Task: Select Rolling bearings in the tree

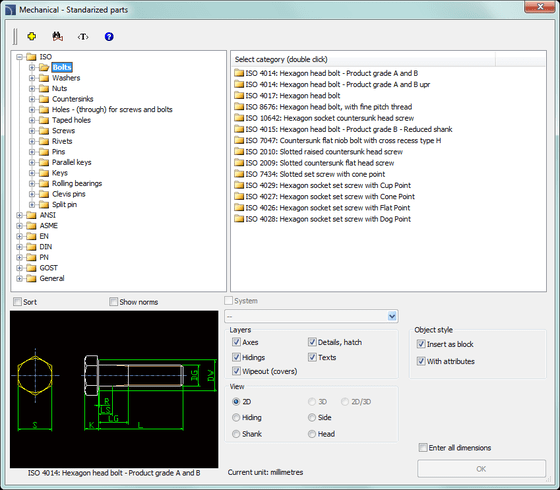Action: [77, 184]
